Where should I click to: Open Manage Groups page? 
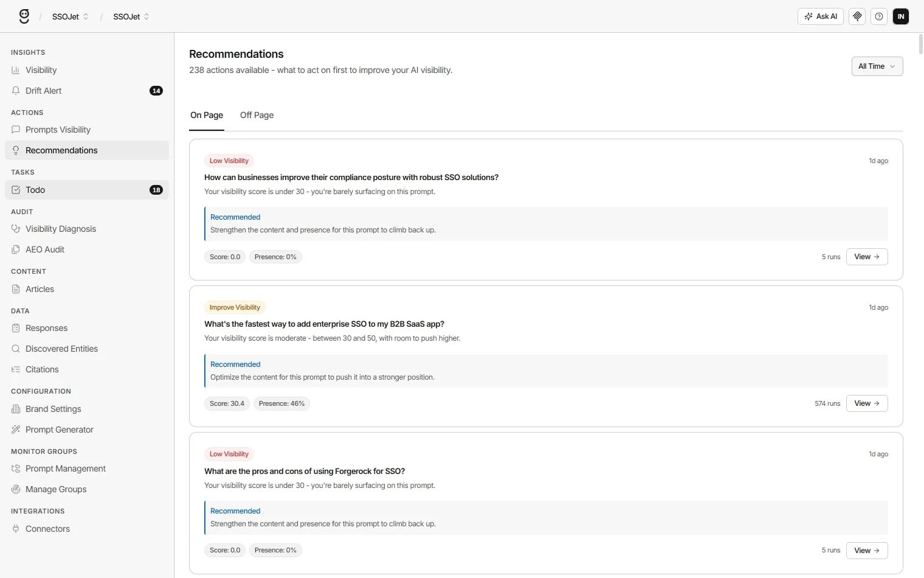click(x=87, y=489)
